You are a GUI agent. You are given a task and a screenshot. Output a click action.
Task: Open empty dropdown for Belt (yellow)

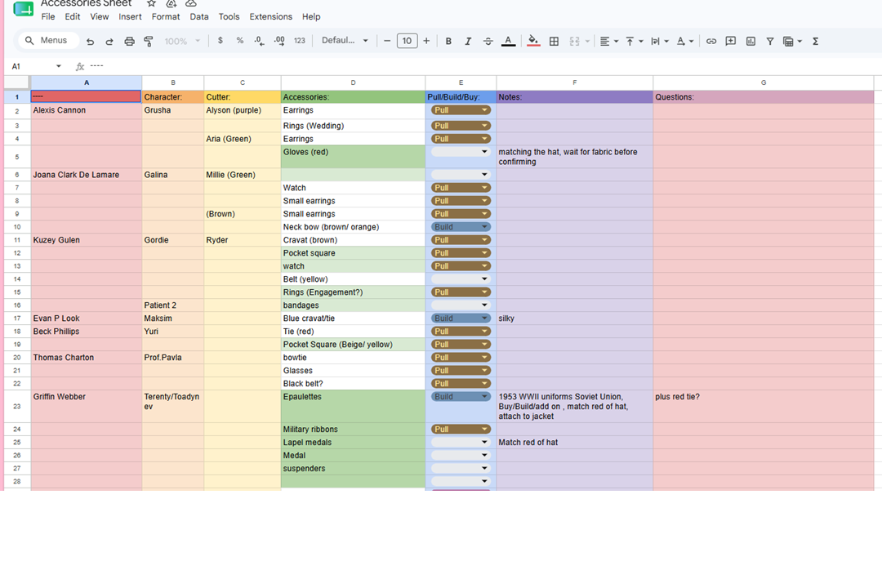pyautogui.click(x=461, y=279)
